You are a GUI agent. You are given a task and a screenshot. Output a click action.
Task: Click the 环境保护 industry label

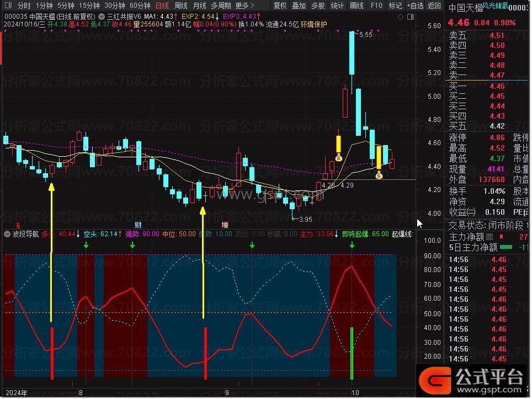(x=314, y=24)
